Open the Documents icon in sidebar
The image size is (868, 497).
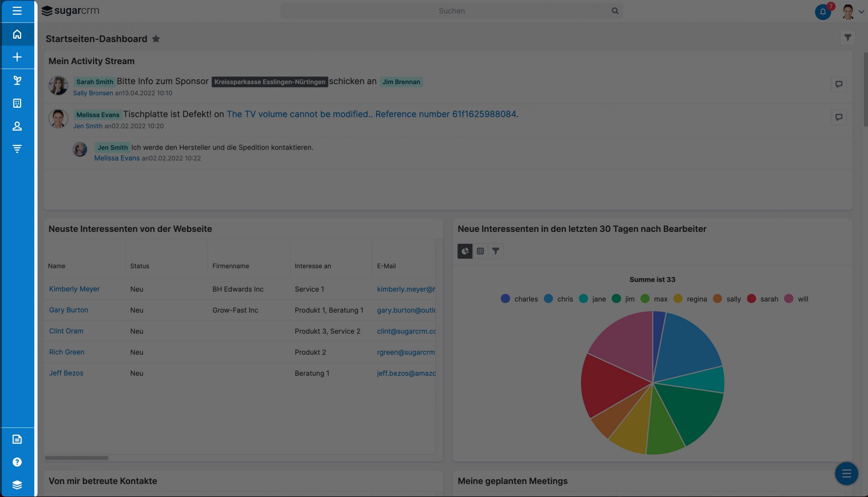(17, 439)
